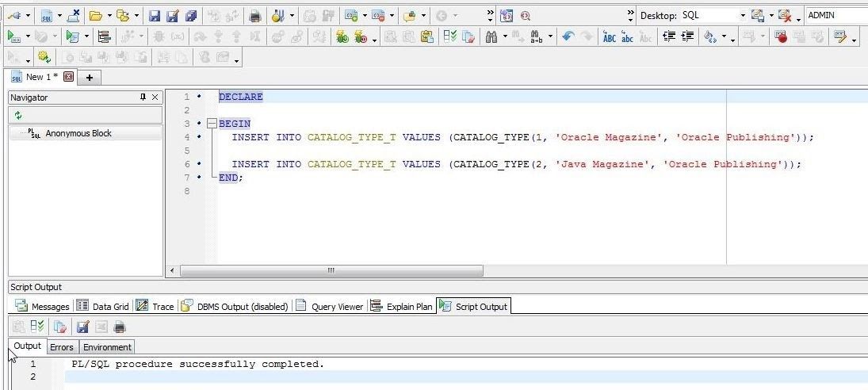The height and width of the screenshot is (390, 868).
Task: Click the blue Undo arrow icon
Action: coord(568,36)
